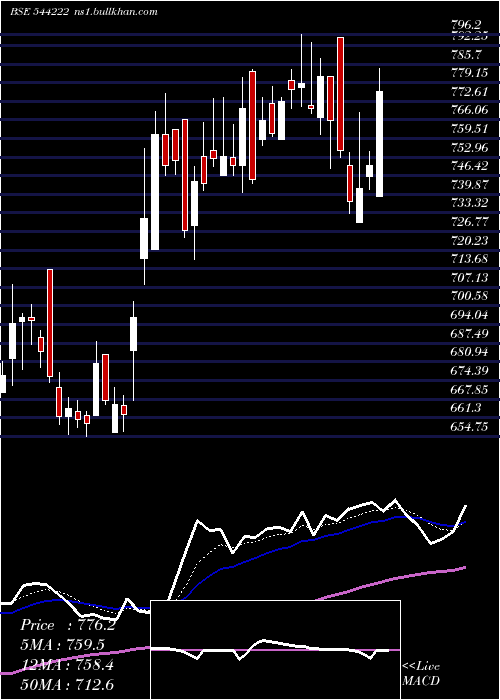Screen dimensions: 500x700
Task: Click the 766.06 price axis label
Action: tap(469, 110)
